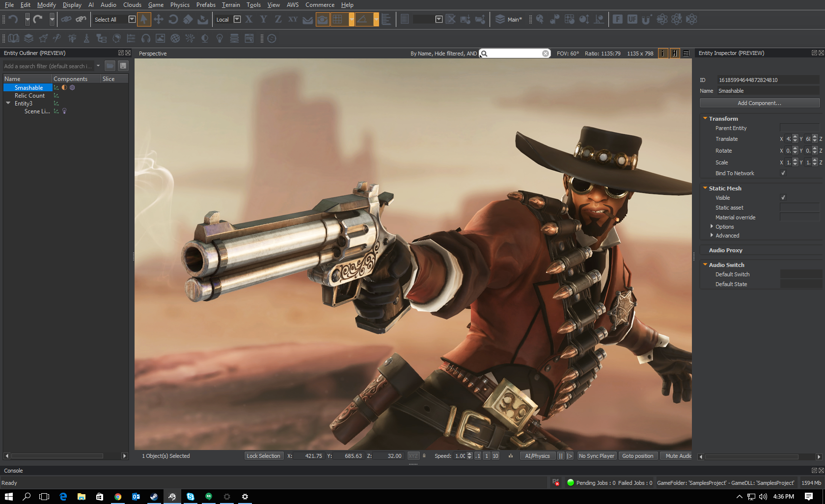Open the Local coordinate system dropdown
825x504 pixels.
point(237,20)
